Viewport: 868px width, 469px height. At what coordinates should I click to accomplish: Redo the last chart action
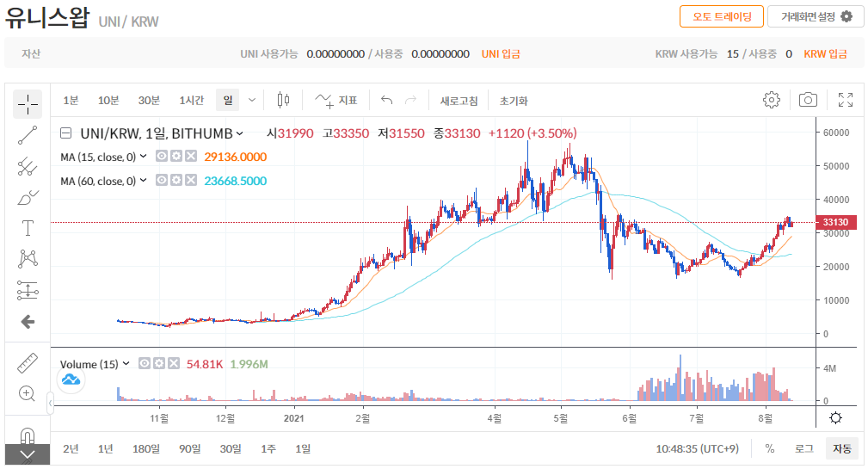tap(410, 100)
